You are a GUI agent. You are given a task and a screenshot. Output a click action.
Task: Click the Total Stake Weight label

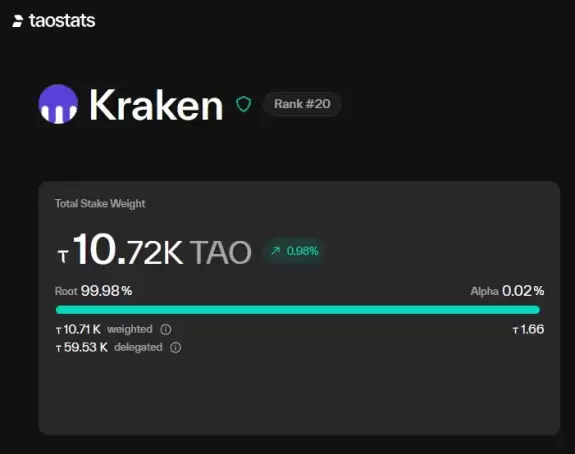100,204
